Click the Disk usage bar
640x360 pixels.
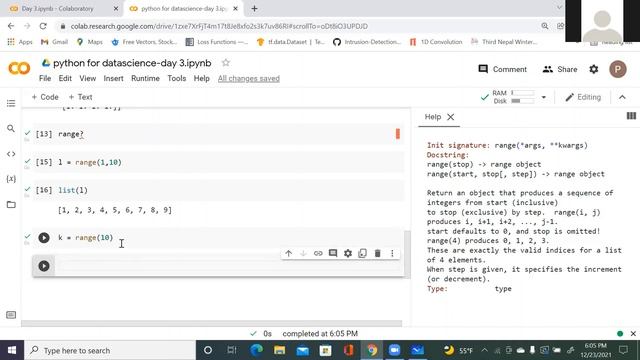coord(522,101)
